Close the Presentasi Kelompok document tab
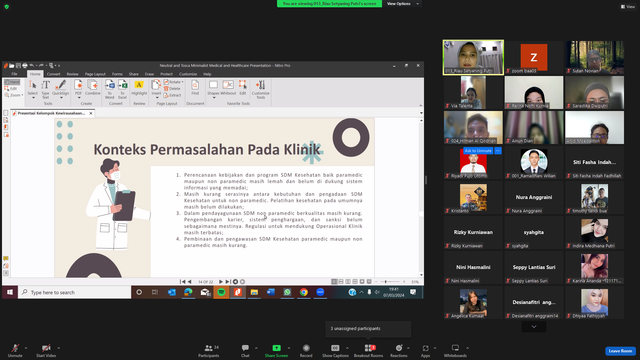This screenshot has height=360, width=640. click(91, 113)
